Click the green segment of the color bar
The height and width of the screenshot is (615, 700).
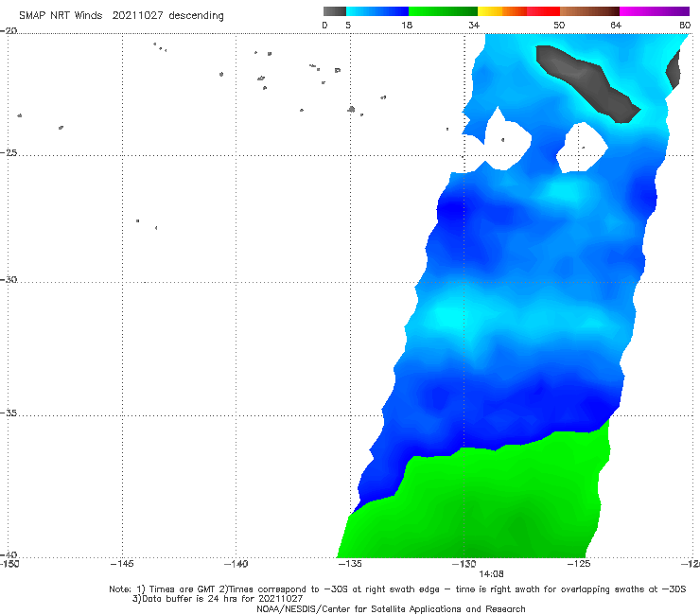[443, 11]
